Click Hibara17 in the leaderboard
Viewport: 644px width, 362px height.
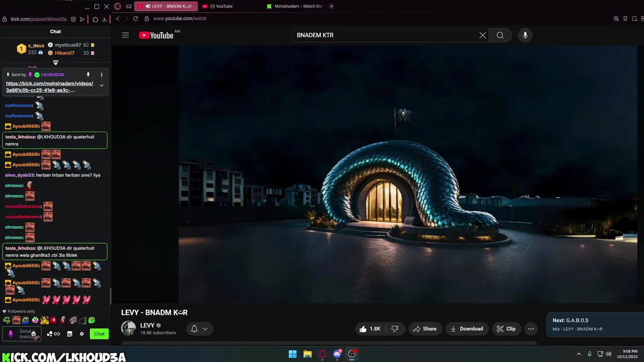pos(65,53)
